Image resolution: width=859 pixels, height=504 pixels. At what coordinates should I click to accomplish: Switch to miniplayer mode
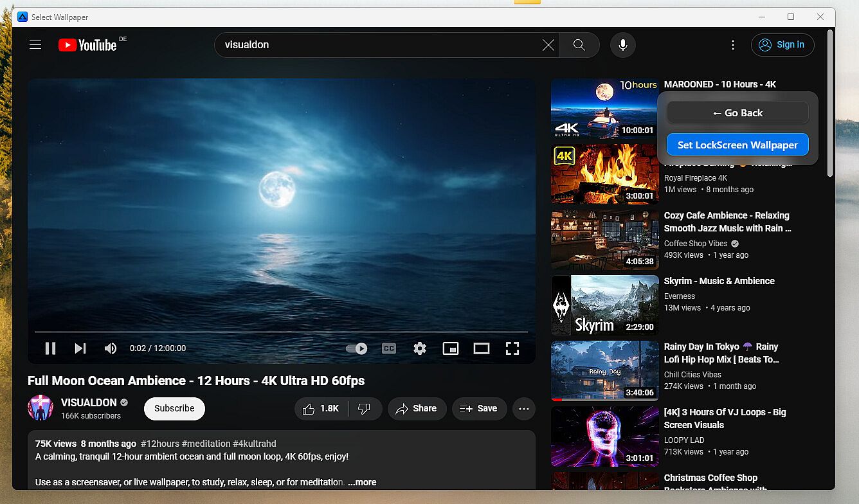[x=451, y=348]
